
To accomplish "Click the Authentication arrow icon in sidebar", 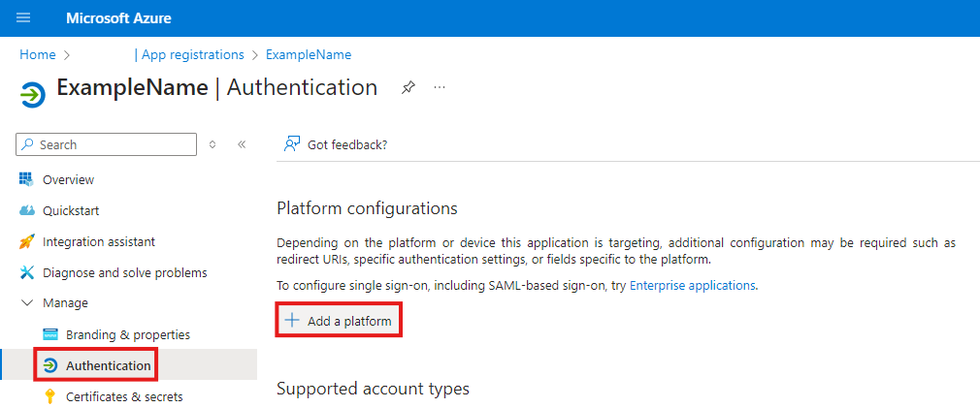I will (50, 365).
